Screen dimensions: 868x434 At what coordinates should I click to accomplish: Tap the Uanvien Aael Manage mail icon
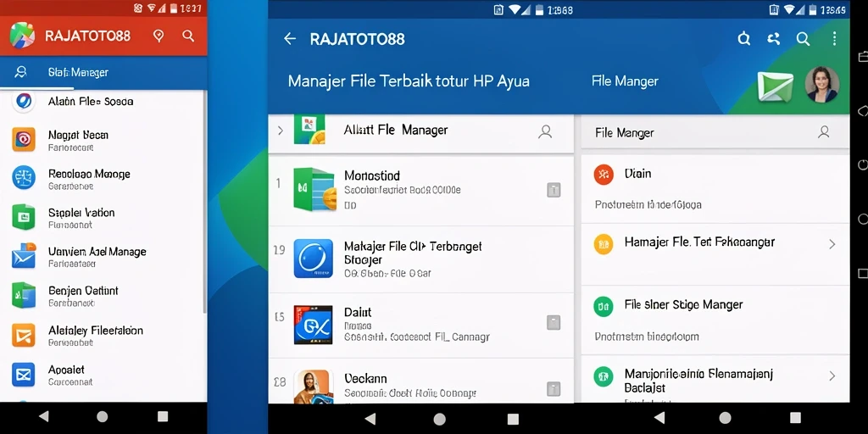pos(24,256)
